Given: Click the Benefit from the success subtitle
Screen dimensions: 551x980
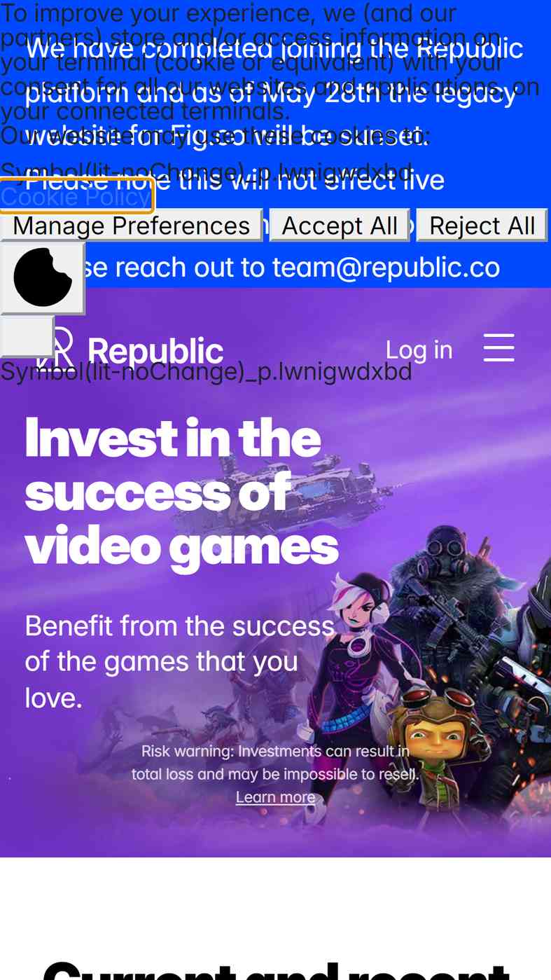Looking at the screenshot, I should pos(179,662).
